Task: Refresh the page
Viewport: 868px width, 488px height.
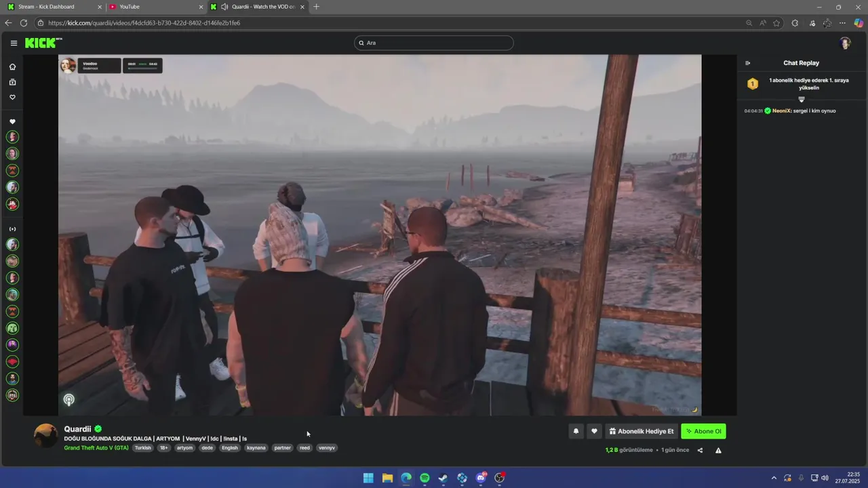Action: tap(24, 23)
